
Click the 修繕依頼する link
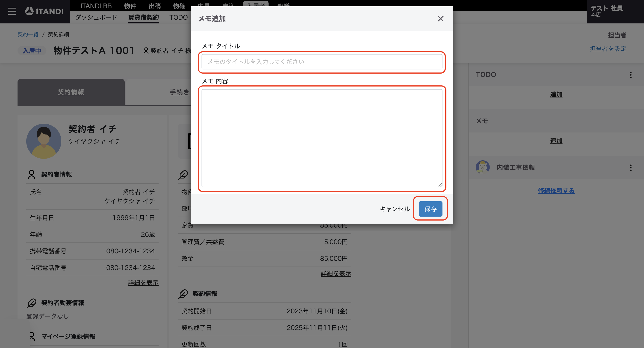pos(556,191)
